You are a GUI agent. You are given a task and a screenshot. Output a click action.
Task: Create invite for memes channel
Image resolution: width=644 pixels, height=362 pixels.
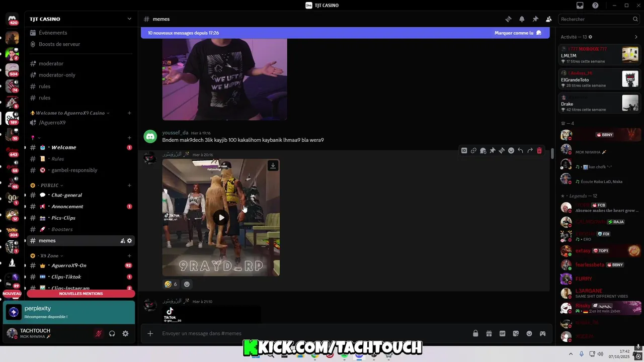point(122,241)
